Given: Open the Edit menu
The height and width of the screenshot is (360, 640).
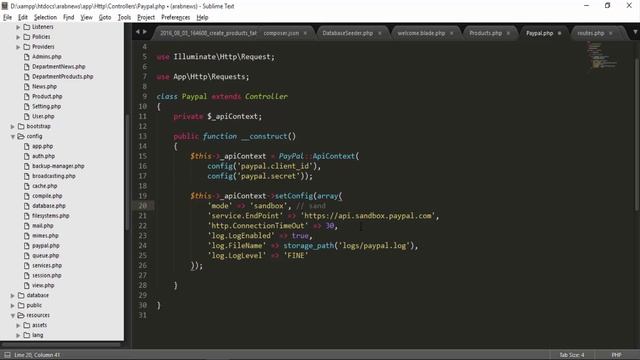Looking at the screenshot, I should 23,17.
